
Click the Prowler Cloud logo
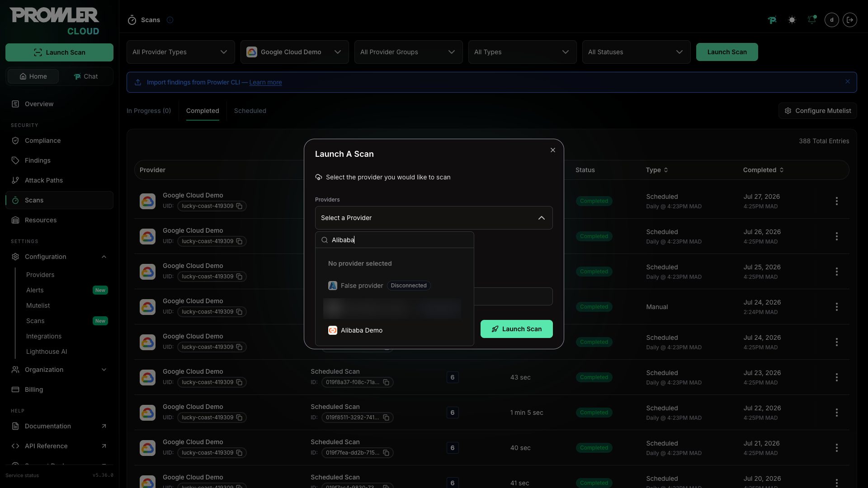coord(54,21)
